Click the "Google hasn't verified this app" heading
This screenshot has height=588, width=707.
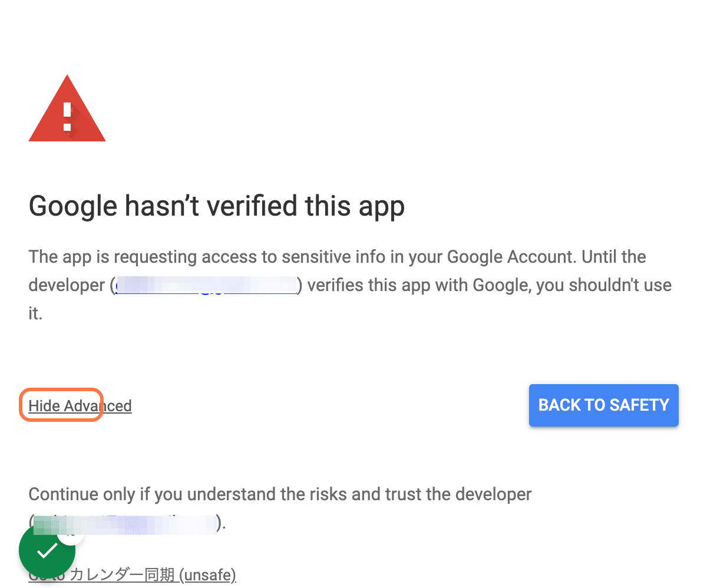tap(217, 206)
